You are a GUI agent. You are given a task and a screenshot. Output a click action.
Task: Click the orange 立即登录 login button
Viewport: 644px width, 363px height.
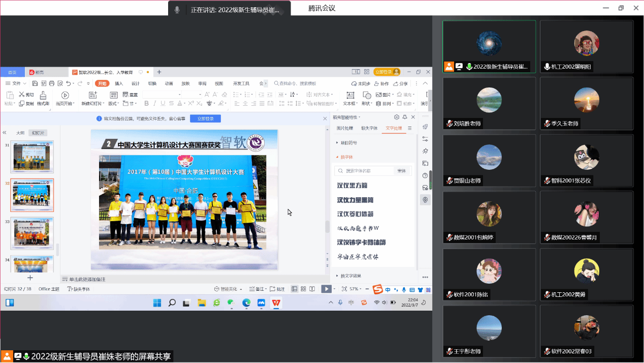point(387,72)
